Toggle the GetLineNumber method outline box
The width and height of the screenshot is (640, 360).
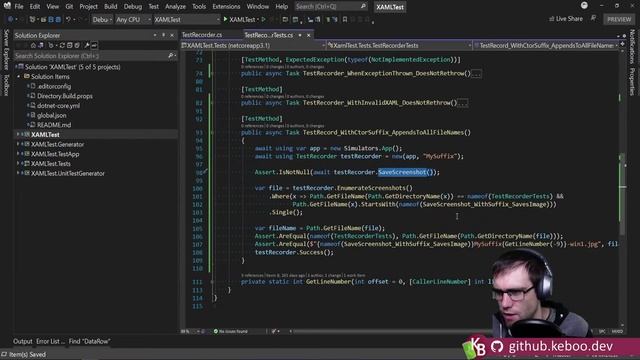click(x=212, y=282)
